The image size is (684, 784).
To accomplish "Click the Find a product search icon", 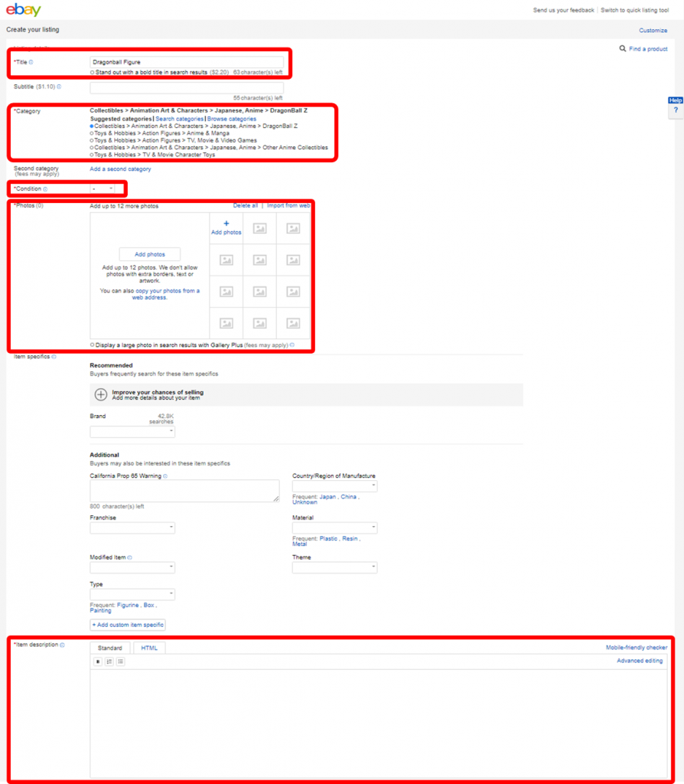I will click(x=623, y=48).
